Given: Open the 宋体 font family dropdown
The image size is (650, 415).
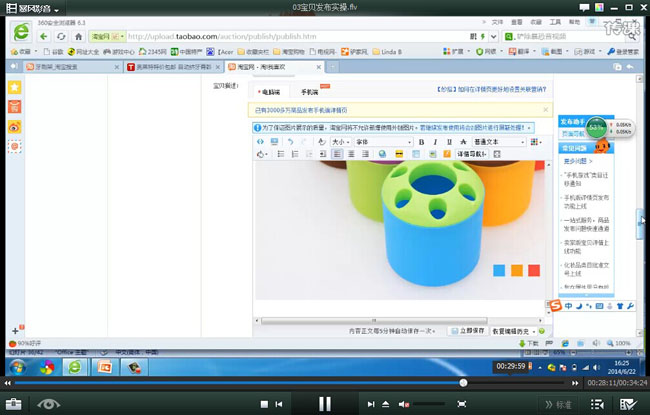Looking at the screenshot, I should [383, 142].
